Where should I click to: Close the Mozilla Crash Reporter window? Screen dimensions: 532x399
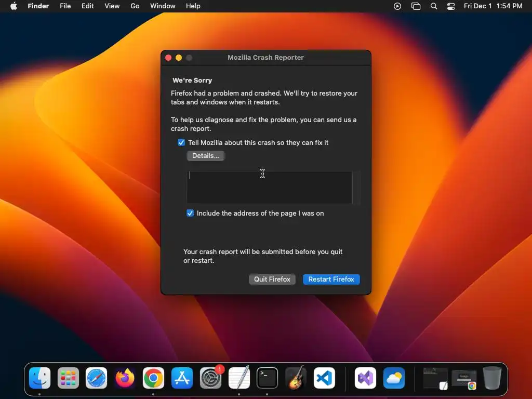(168, 58)
